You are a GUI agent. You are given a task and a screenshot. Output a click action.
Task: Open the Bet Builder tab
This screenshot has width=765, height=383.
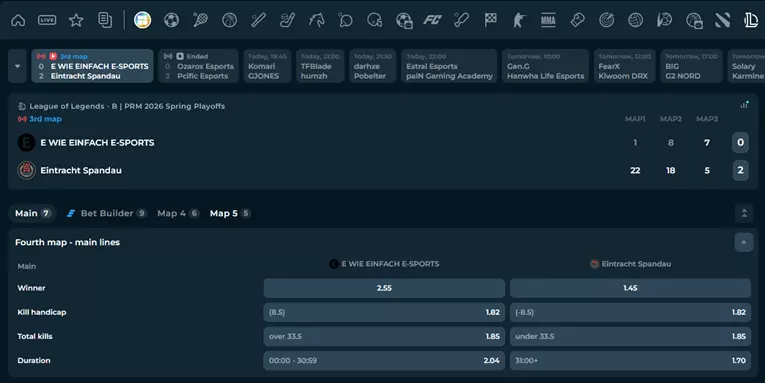coord(107,213)
